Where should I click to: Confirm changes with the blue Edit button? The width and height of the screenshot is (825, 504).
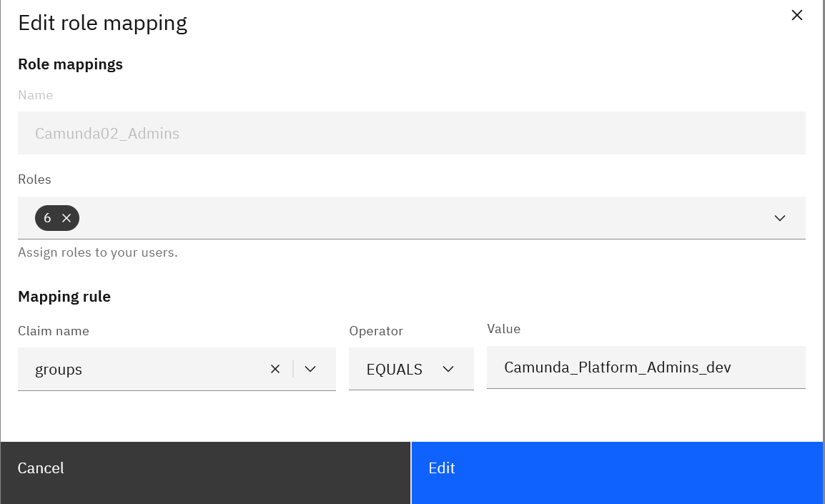point(616,468)
